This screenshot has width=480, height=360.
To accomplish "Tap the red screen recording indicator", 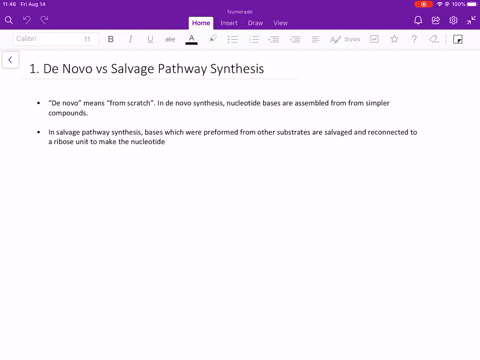I will point(423,4).
